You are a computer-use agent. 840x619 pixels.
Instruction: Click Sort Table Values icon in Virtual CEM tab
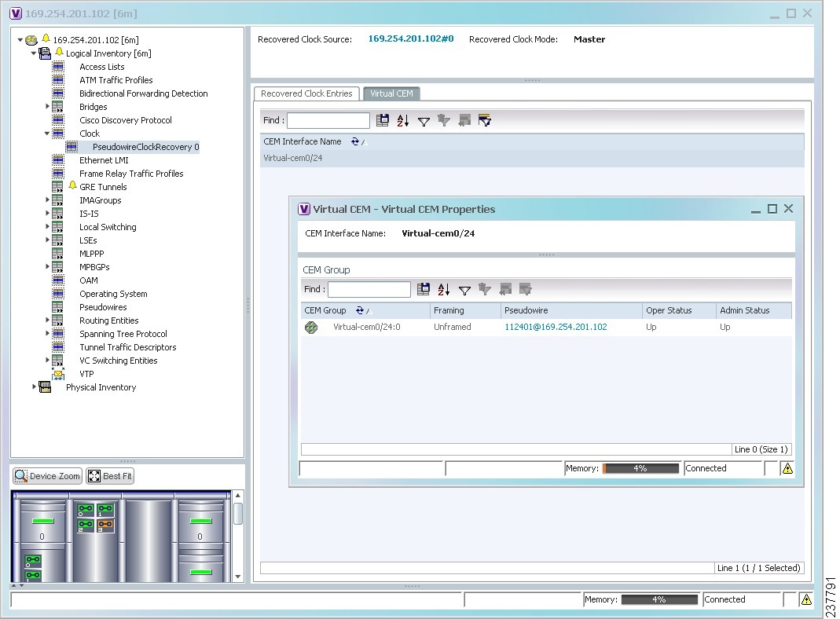point(403,120)
